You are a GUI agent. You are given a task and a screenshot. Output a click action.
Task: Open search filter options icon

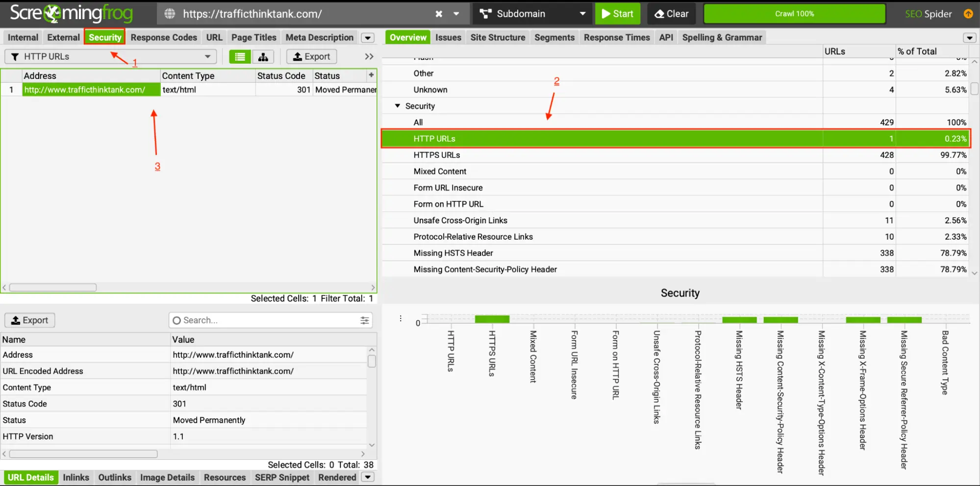(364, 320)
